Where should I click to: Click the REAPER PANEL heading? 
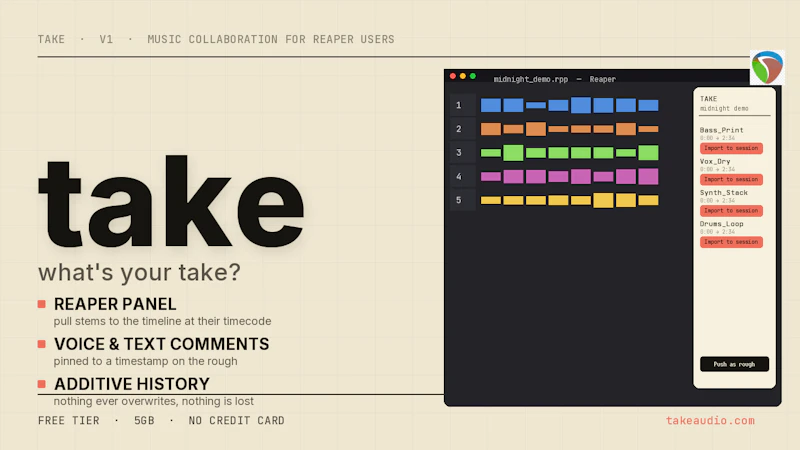(x=115, y=304)
